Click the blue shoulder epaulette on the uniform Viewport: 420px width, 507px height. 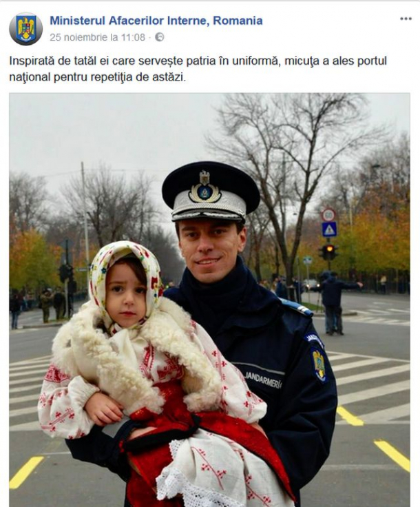(296, 307)
